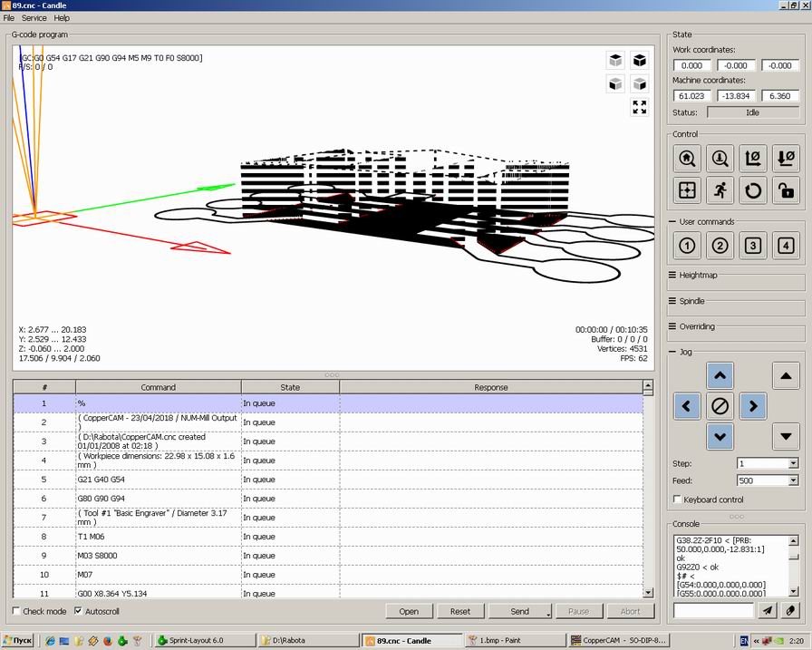This screenshot has height=650, width=812.
Task: Run user command 4
Action: (x=786, y=246)
